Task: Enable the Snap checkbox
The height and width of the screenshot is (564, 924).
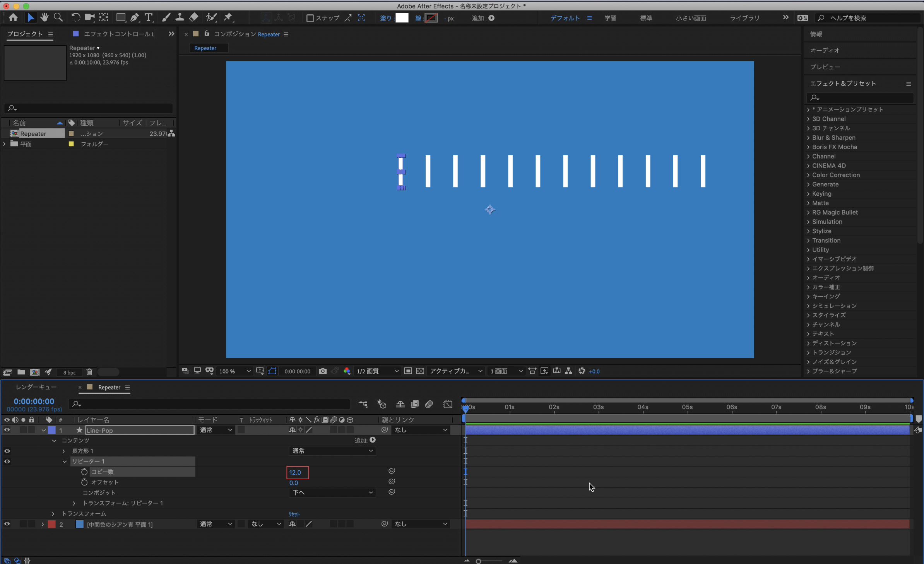Action: pyautogui.click(x=310, y=18)
